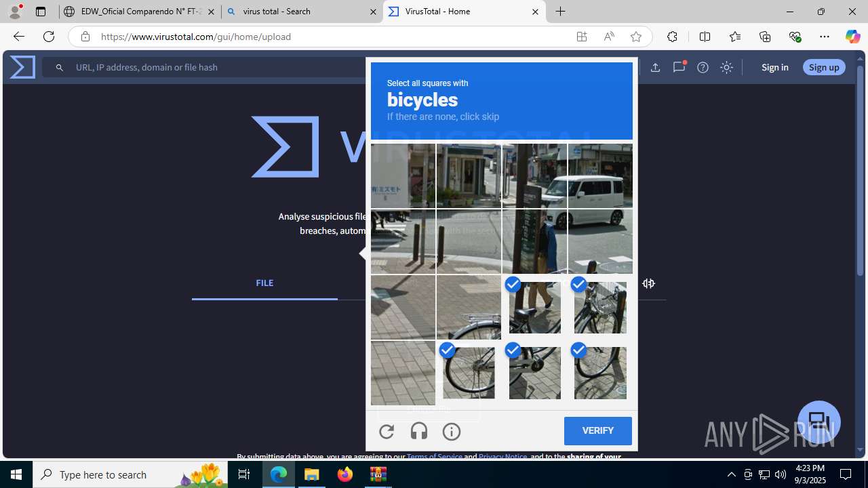Open the Terms of Service link
This screenshot has height=488, width=868.
[434, 457]
